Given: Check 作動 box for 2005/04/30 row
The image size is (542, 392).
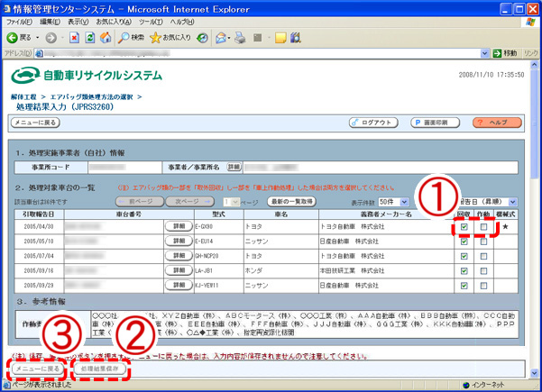Looking at the screenshot, I should (x=483, y=227).
